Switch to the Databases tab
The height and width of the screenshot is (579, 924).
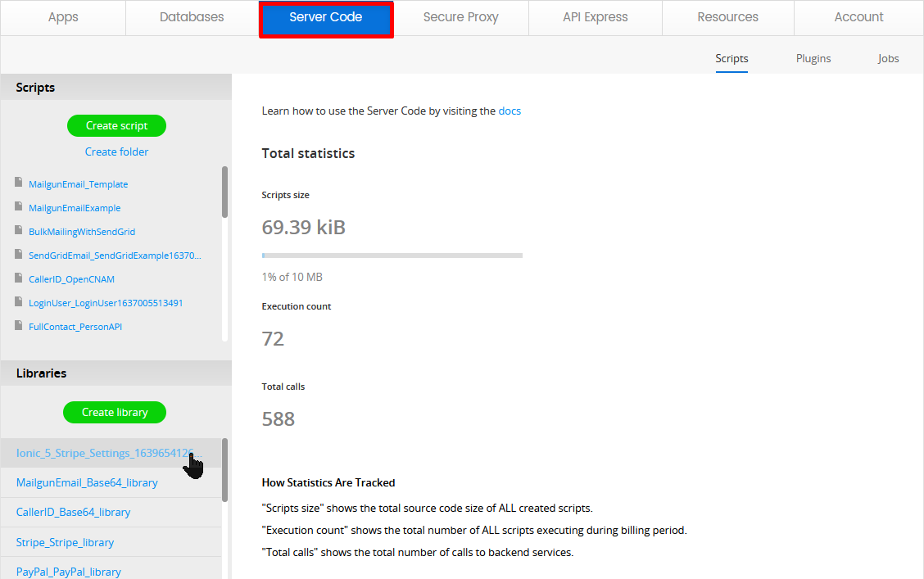tap(192, 18)
